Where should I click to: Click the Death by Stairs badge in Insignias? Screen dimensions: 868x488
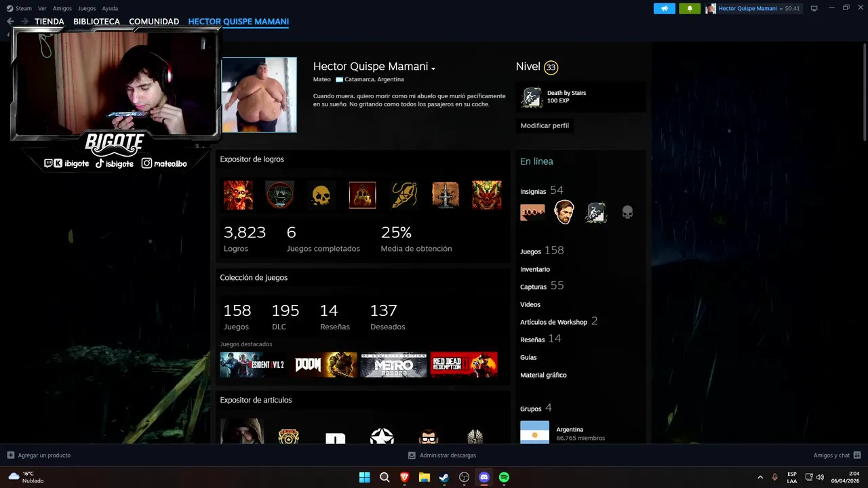(596, 213)
